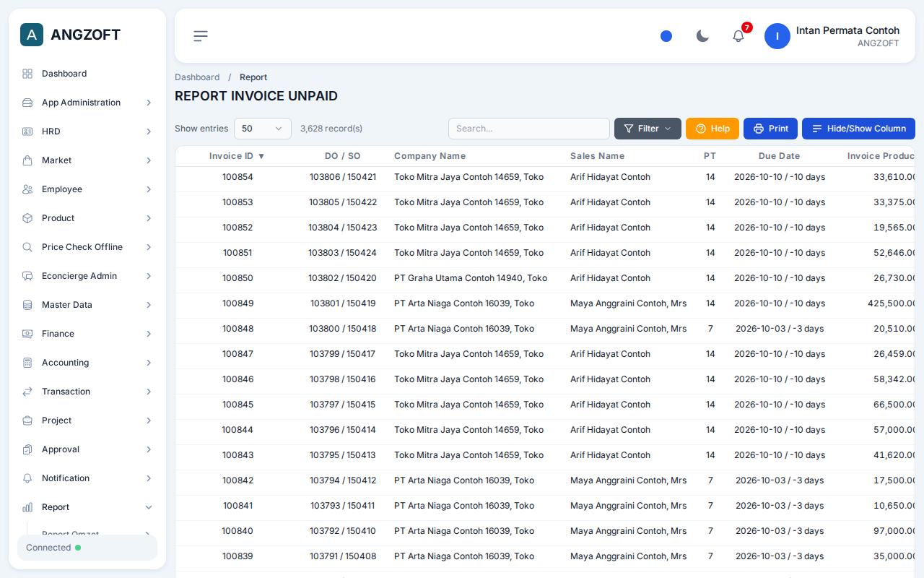Click the blue theme color dot
The width and height of the screenshot is (924, 578).
pos(666,36)
